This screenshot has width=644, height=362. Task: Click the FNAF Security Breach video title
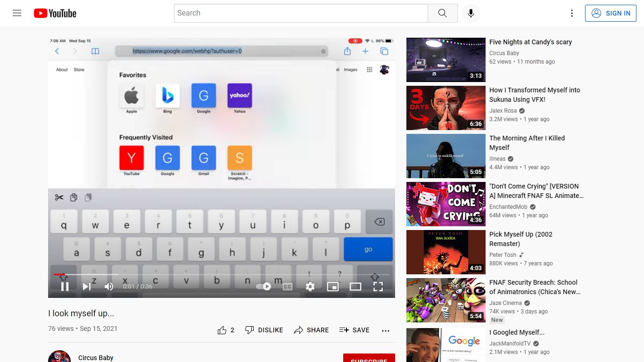535,287
